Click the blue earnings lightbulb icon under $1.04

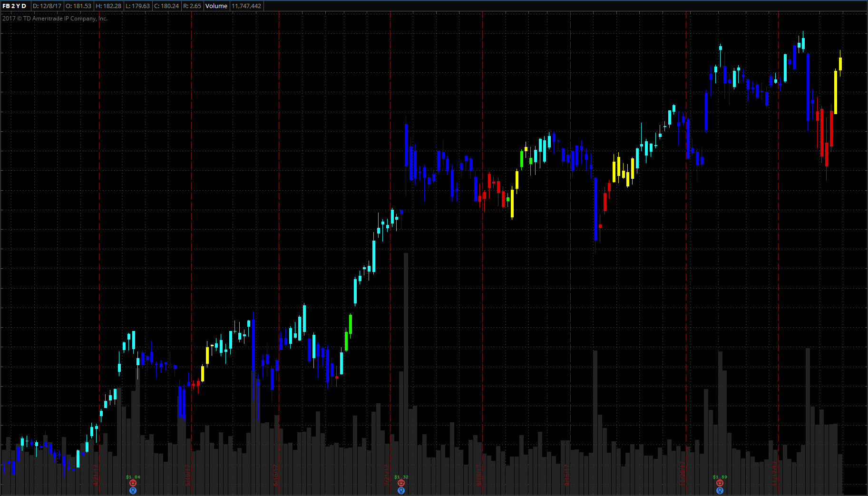point(133,490)
